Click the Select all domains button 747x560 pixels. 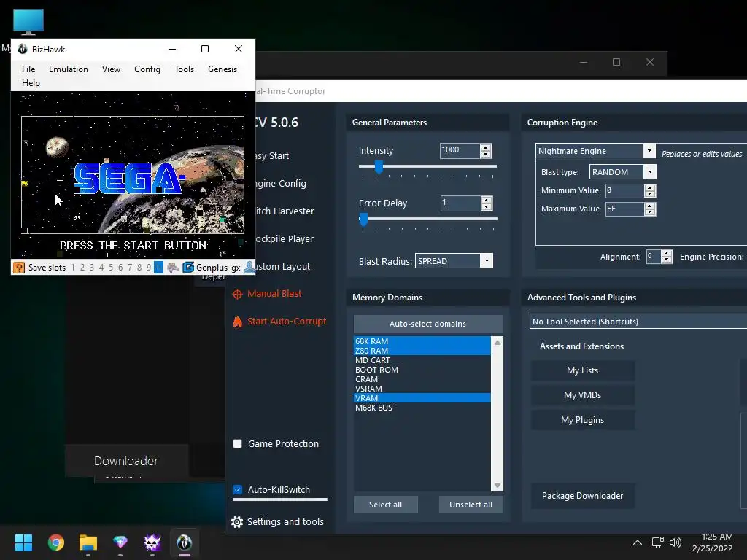385,505
